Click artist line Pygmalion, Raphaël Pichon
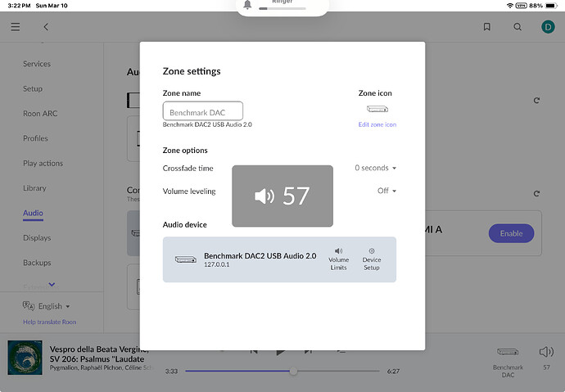The width and height of the screenshot is (565, 392). coord(102,367)
